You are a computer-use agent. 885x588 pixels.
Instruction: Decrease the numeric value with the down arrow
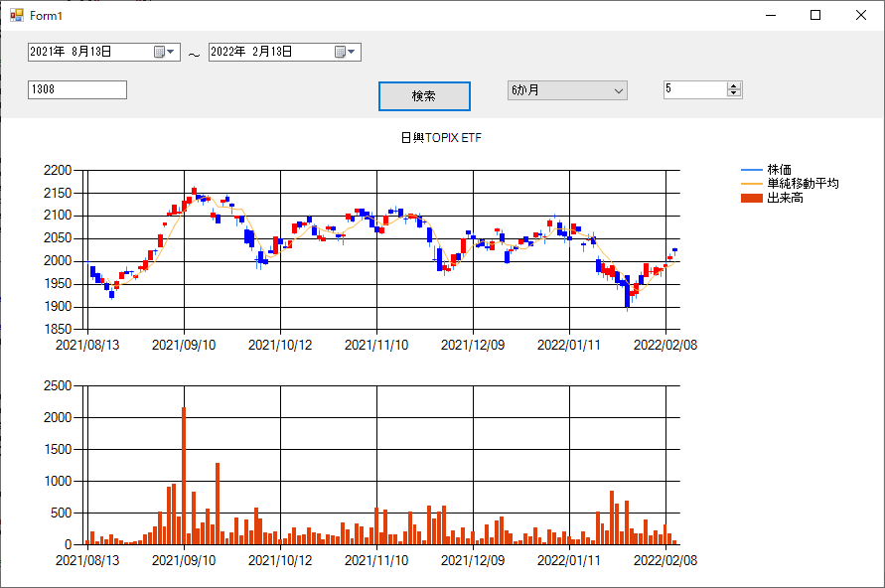click(x=734, y=93)
